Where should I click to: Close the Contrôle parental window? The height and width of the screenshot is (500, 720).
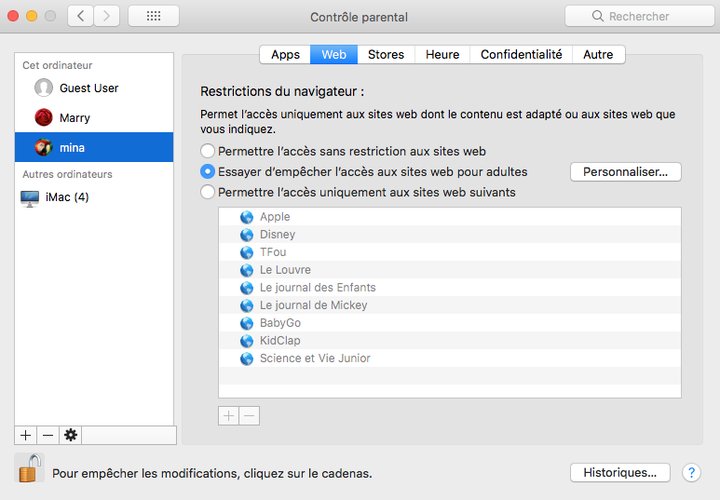tap(13, 16)
